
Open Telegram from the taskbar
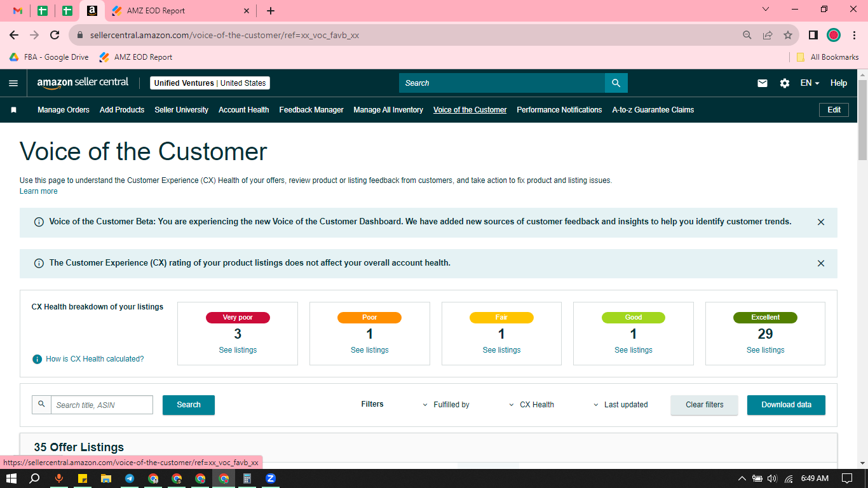(x=130, y=478)
